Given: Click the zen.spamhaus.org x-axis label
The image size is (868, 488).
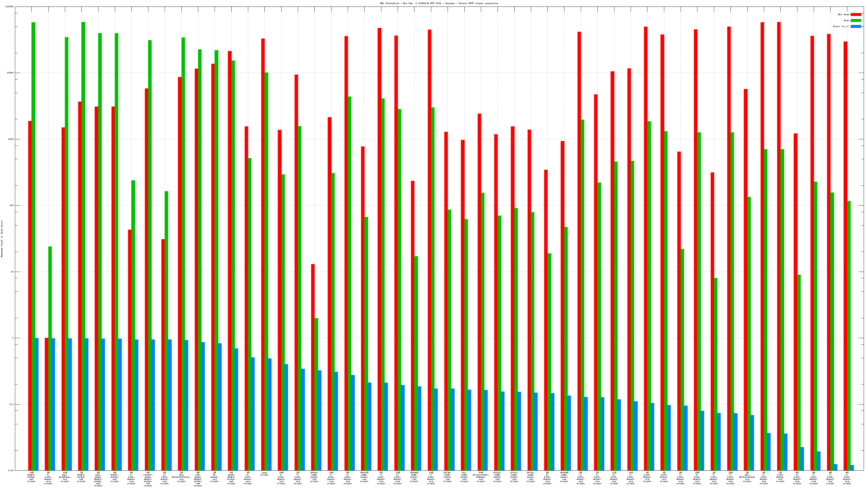Looking at the screenshot, I should tap(65, 477).
